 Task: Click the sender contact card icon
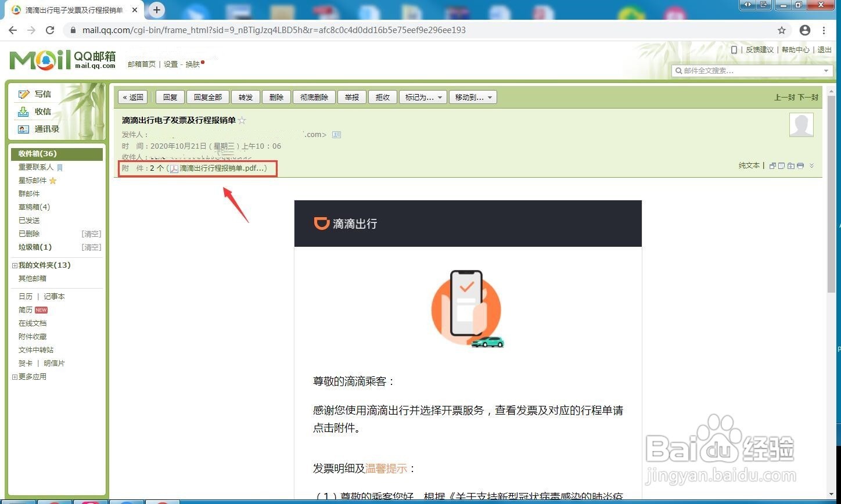click(336, 135)
